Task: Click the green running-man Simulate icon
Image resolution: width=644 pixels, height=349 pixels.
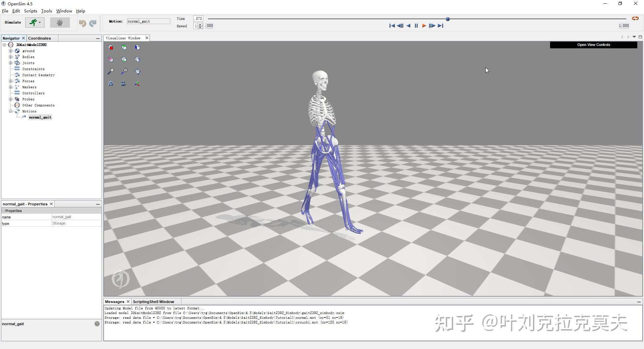Action: (33, 22)
